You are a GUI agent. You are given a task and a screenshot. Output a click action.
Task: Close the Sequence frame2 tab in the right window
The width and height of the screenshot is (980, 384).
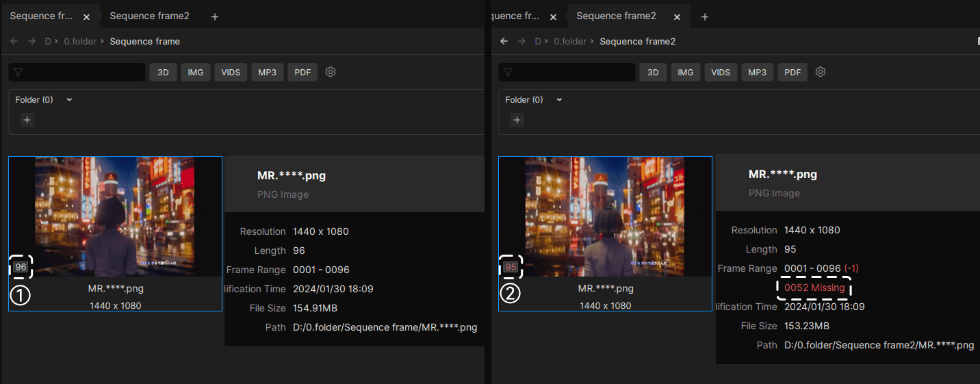click(677, 16)
